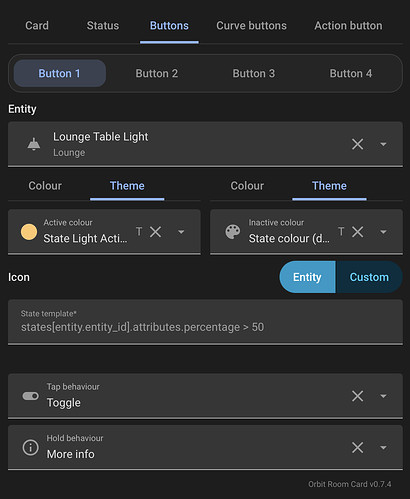Edit the State template field

tap(205, 322)
